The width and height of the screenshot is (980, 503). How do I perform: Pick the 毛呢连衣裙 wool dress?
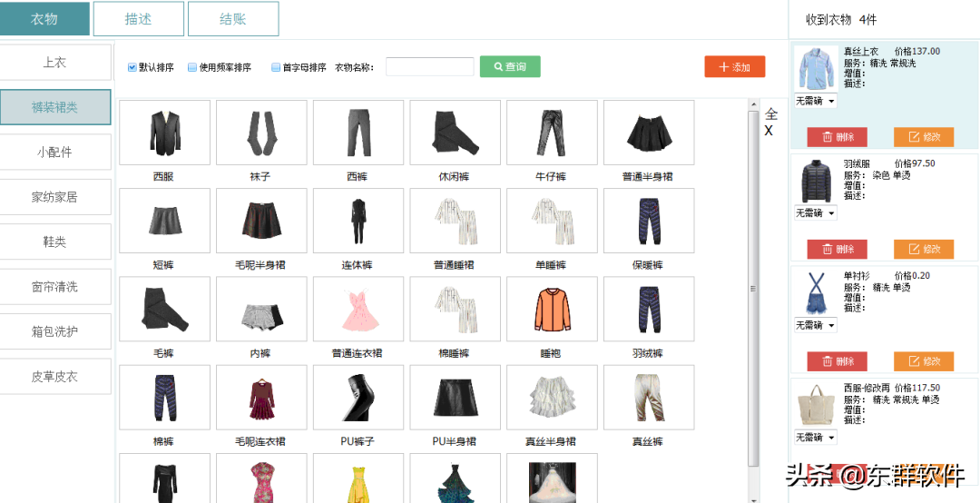261,398
